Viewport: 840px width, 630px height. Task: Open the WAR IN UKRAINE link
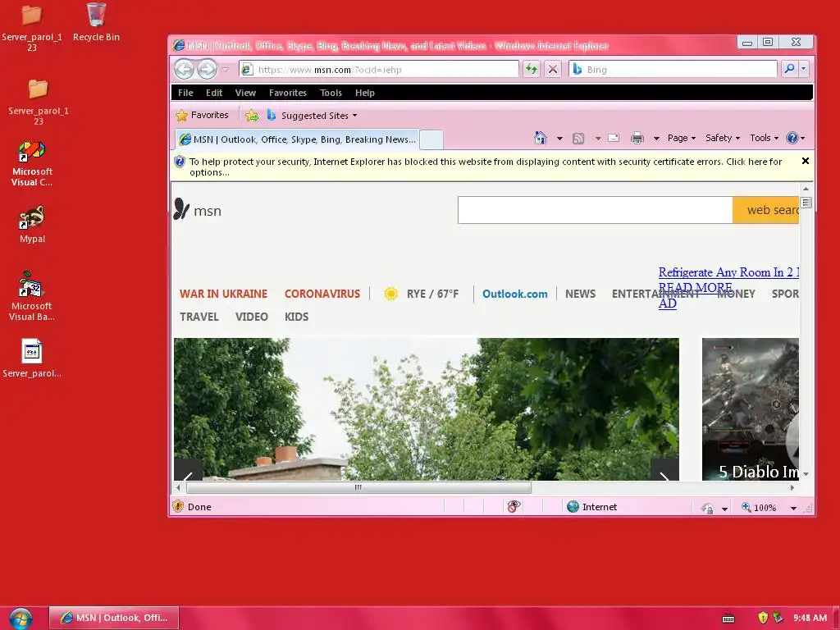coord(223,294)
